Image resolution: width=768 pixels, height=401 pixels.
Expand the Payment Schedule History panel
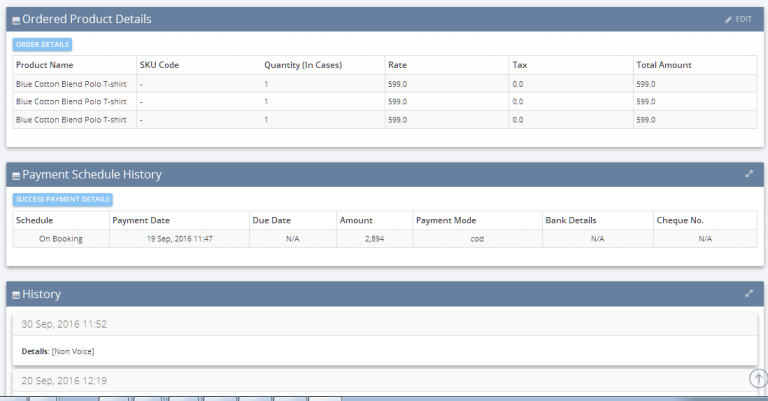tap(749, 174)
